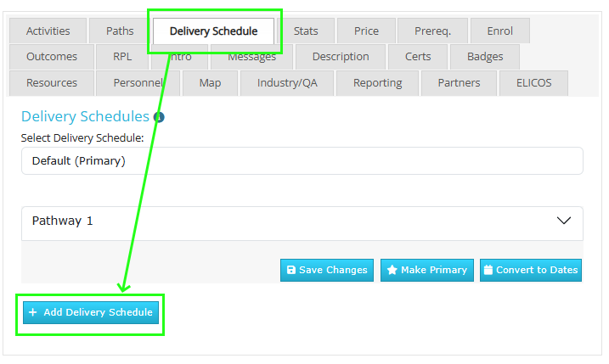The width and height of the screenshot is (609, 364).
Task: Click the calendar icon on Convert to Dates
Action: [x=488, y=270]
